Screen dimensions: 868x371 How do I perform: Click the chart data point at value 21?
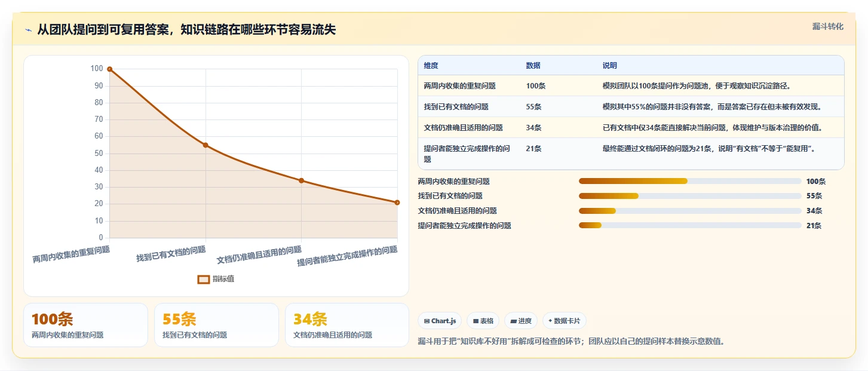[x=397, y=203]
